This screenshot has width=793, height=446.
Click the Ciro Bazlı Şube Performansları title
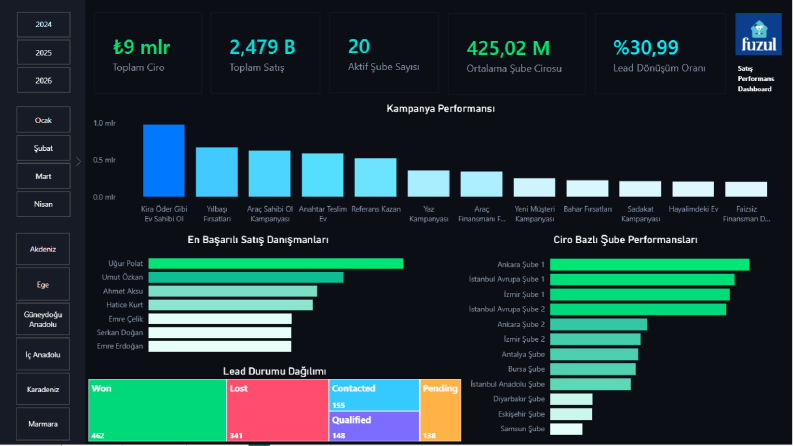pyautogui.click(x=625, y=240)
